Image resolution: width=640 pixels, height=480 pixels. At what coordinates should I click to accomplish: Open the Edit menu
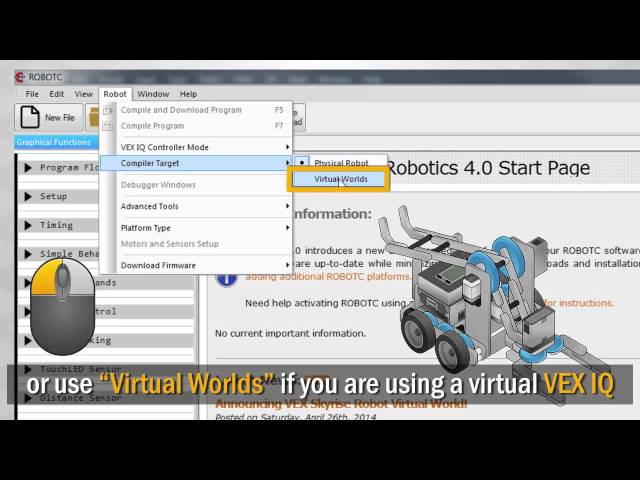click(56, 94)
